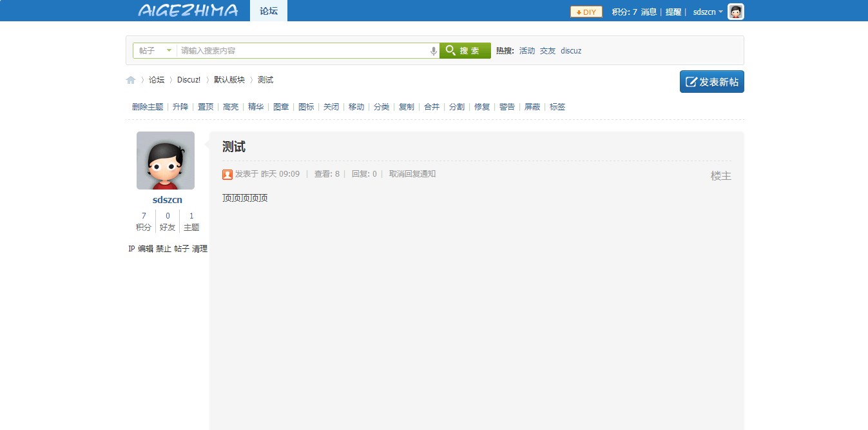Click 修复 repair action
This screenshot has width=868, height=430.
pyautogui.click(x=482, y=107)
